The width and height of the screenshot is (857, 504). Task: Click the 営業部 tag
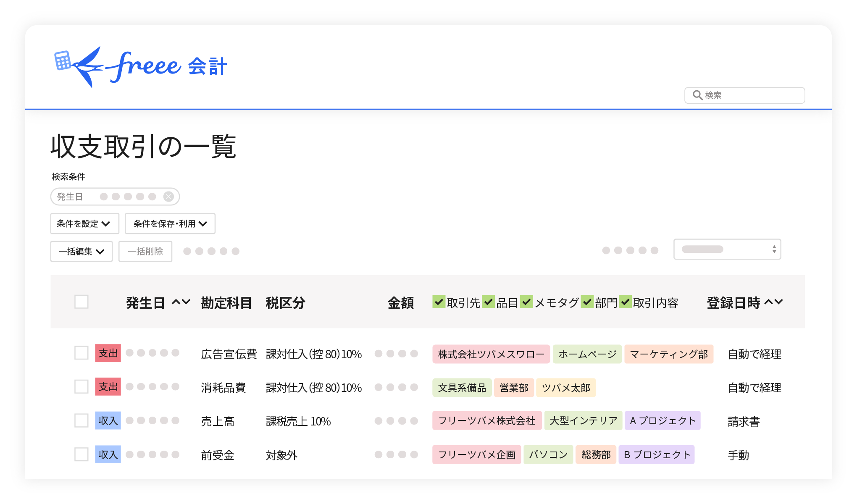(514, 388)
